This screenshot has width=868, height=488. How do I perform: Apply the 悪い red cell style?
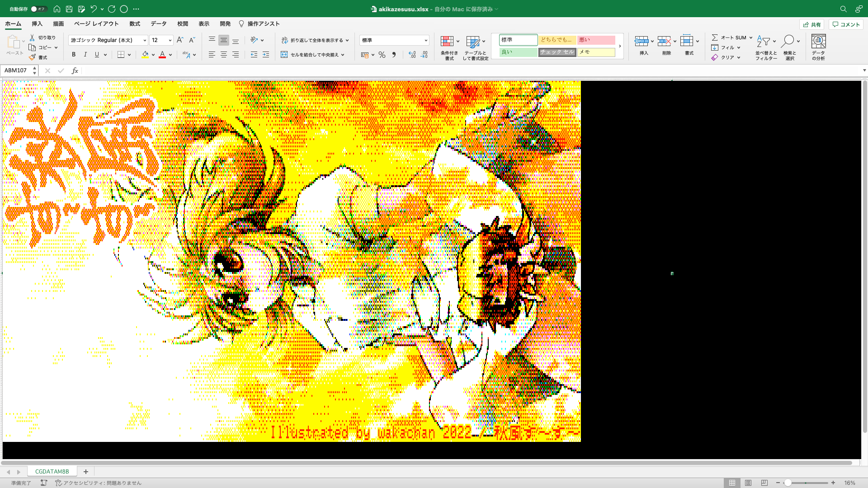point(596,40)
